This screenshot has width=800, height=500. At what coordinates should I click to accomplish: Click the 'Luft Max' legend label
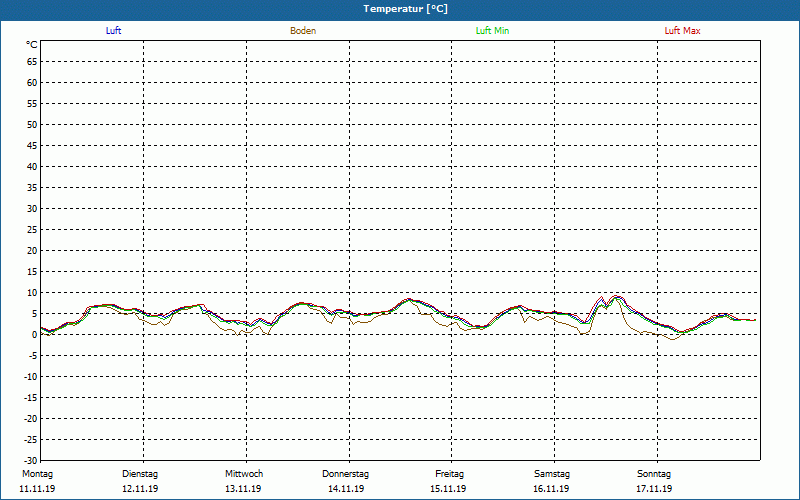point(682,31)
